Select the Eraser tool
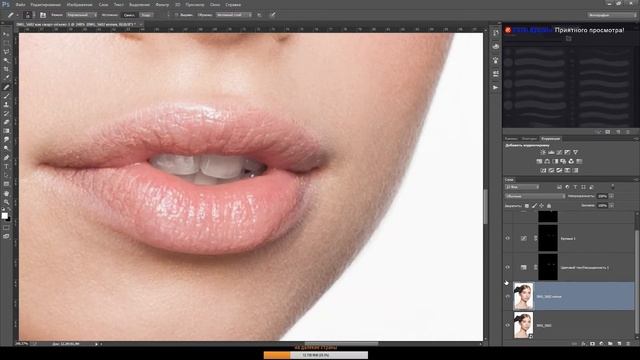The height and width of the screenshot is (360, 640). coord(6,122)
